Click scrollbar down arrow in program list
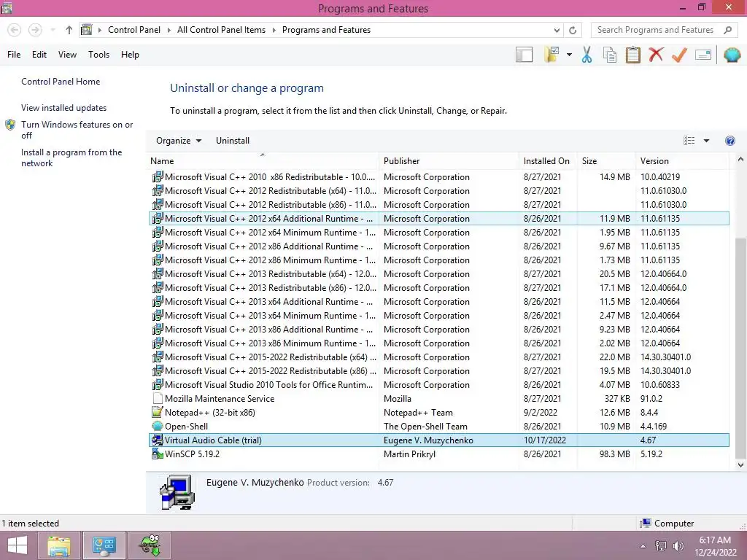This screenshot has width=747, height=560. [740, 464]
